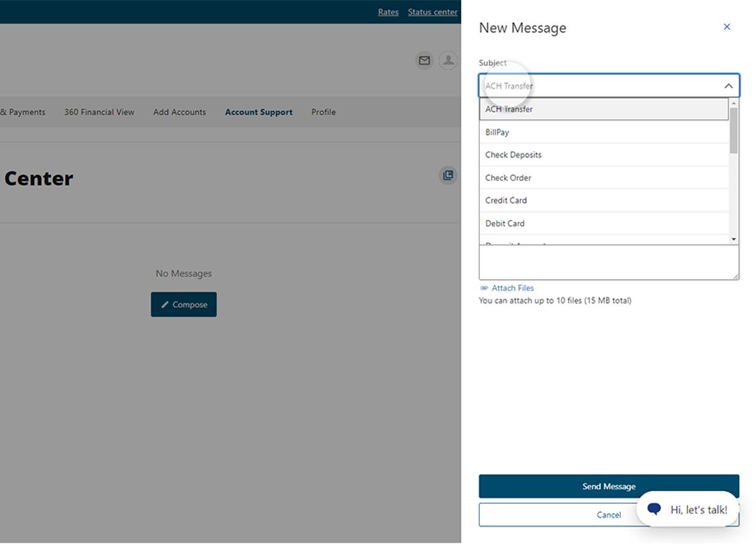This screenshot has width=756, height=544.
Task: Click the Attach Files link
Action: coord(513,288)
